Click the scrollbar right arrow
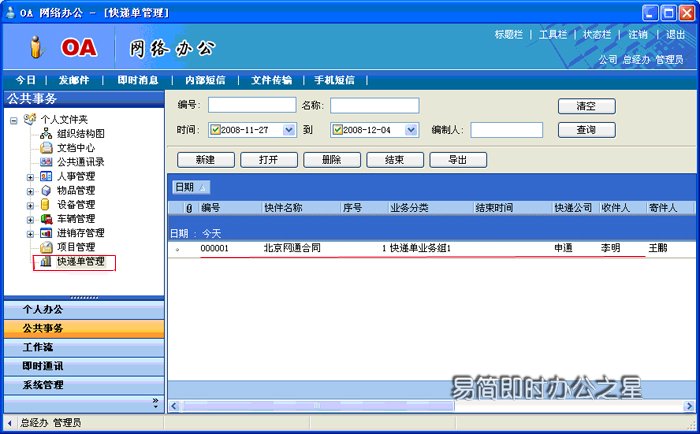The height and width of the screenshot is (434, 700). pos(689,406)
